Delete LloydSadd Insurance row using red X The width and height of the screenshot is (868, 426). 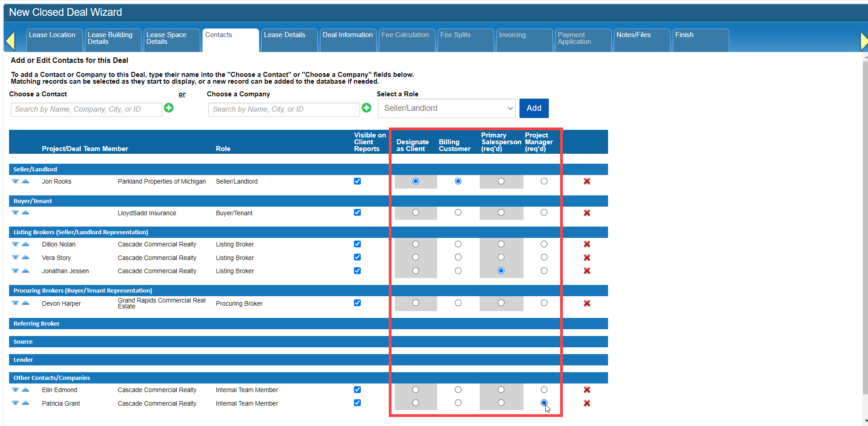[587, 213]
